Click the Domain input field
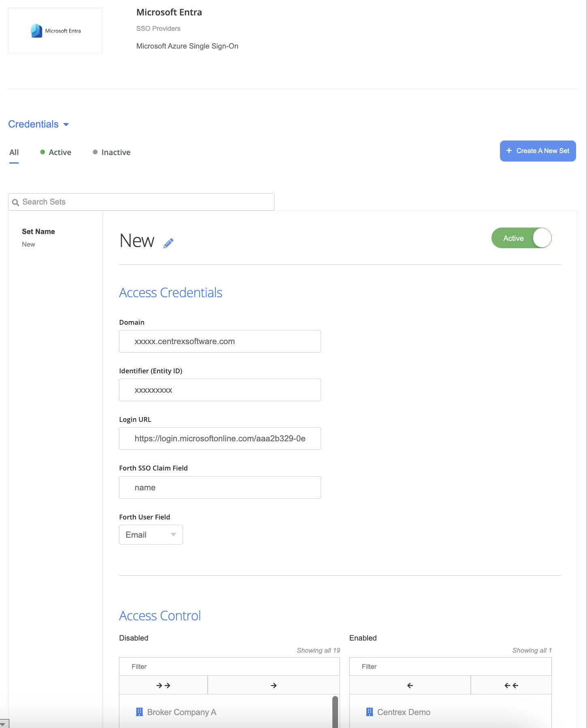 220,341
